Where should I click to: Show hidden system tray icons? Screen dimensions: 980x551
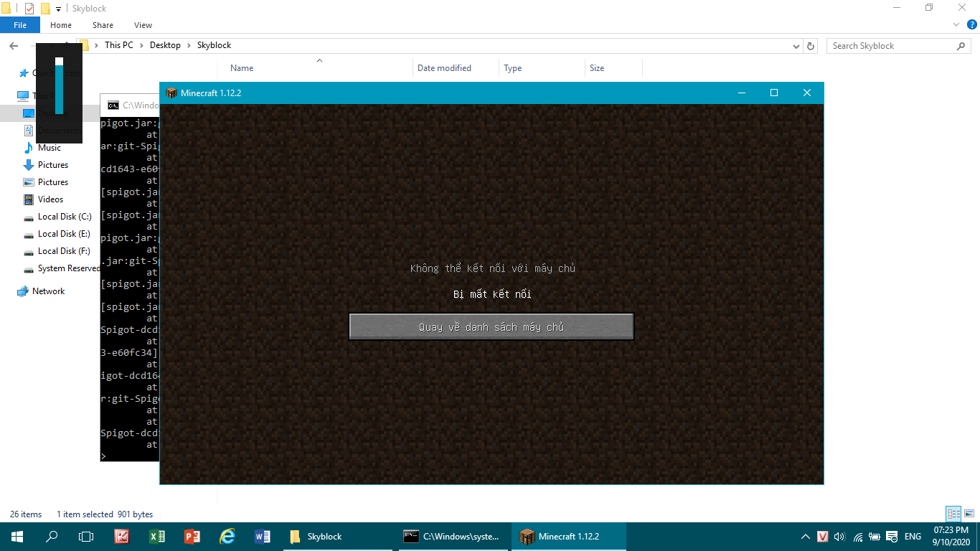pyautogui.click(x=806, y=537)
